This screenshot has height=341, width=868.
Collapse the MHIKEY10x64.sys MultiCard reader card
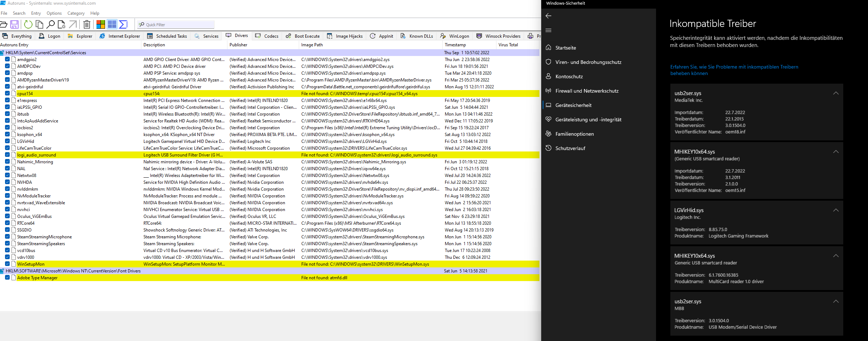[x=836, y=256]
